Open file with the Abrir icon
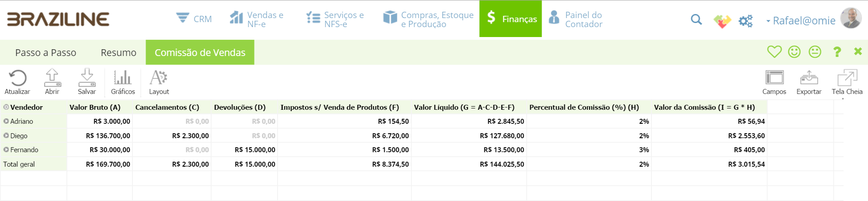This screenshot has height=201, width=868. (52, 78)
